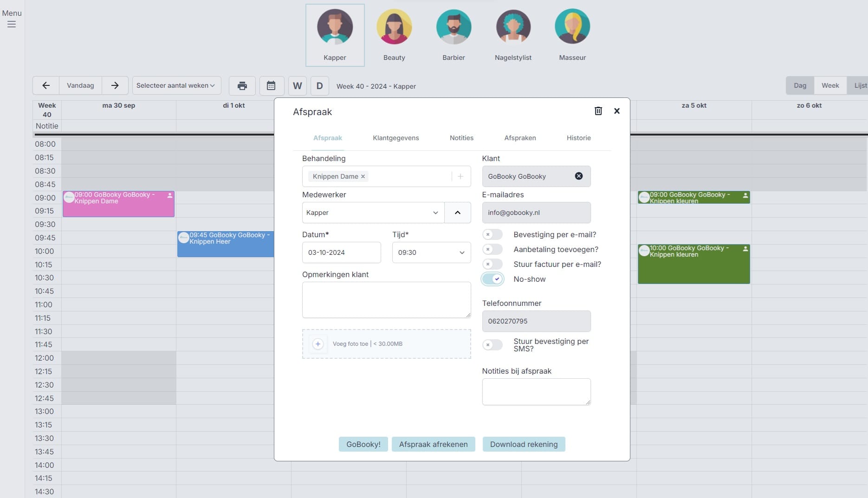Close the Afspraak dialog
Screen dimensions: 868x498
pos(617,111)
